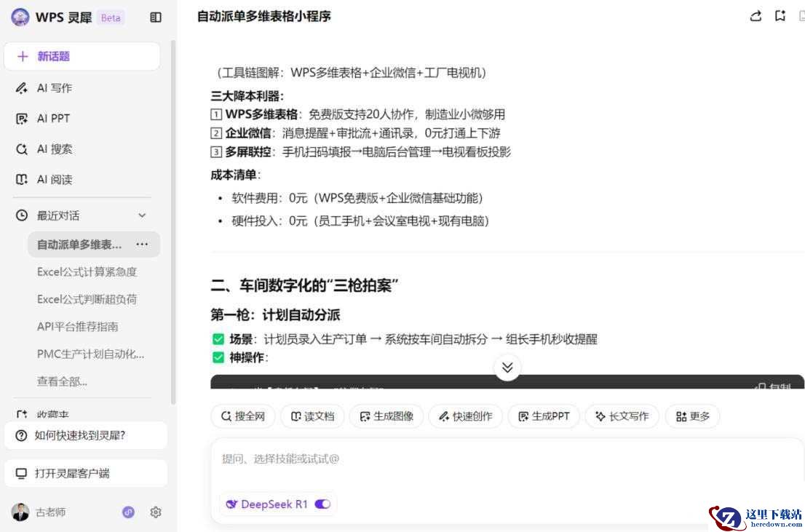Click 查看全部... to see all conversations
Image resolution: width=805 pixels, height=532 pixels.
click(x=62, y=381)
